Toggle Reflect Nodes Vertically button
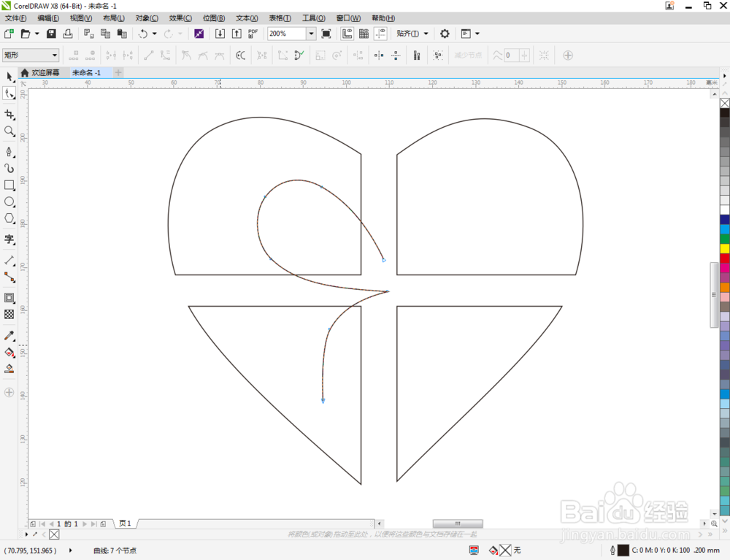Image resolution: width=730 pixels, height=560 pixels. point(396,55)
